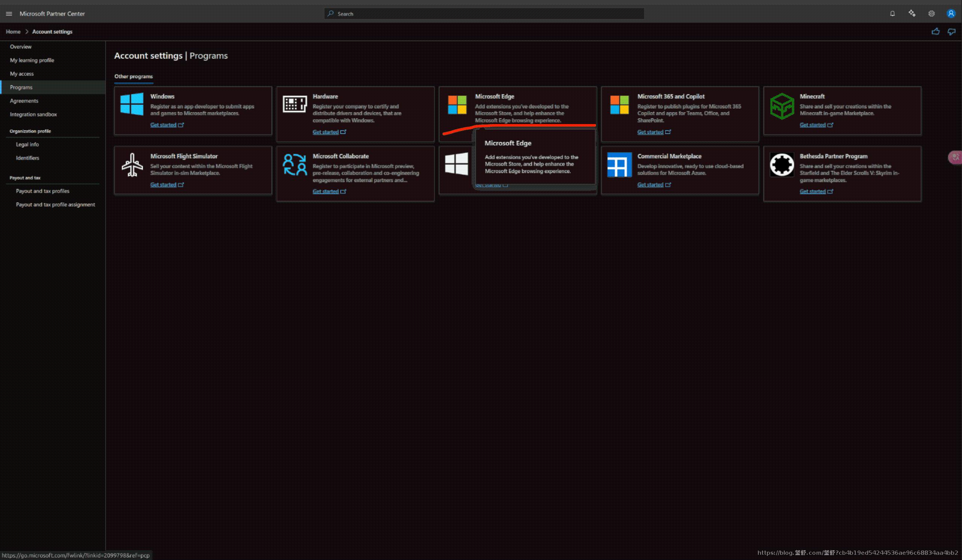Image resolution: width=962 pixels, height=560 pixels.
Task: Click Get started under Minecraft
Action: (x=812, y=125)
